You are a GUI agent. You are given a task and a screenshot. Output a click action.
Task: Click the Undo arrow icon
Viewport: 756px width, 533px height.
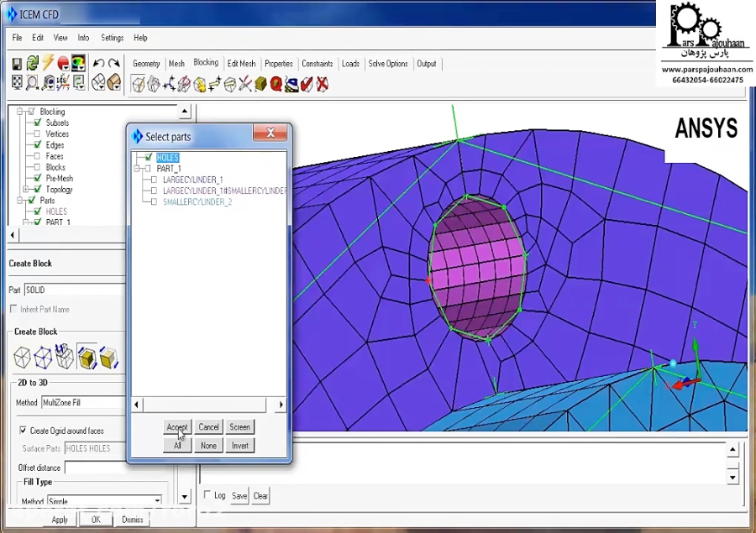[x=98, y=63]
